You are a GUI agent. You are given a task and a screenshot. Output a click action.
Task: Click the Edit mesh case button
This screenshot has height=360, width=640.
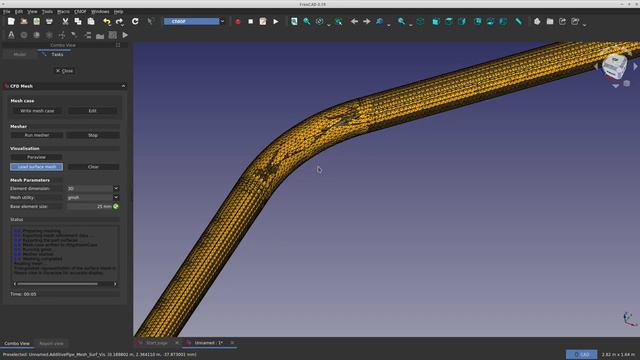pos(93,111)
